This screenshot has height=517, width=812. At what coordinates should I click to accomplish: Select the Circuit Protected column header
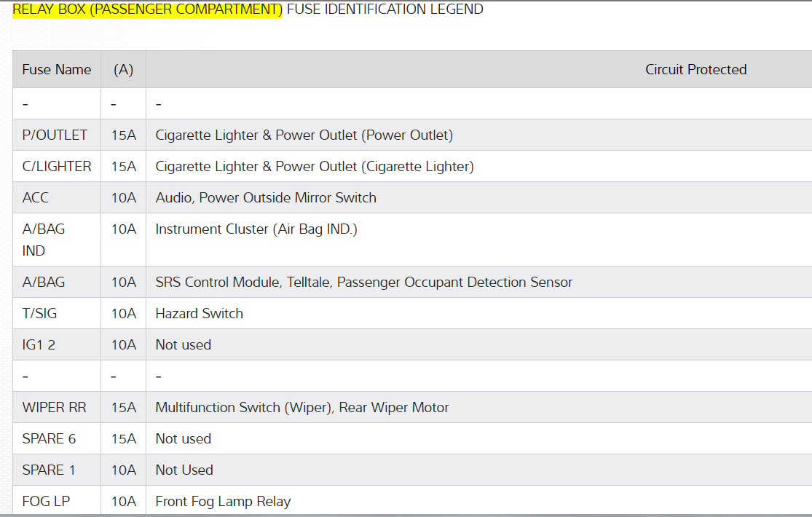[x=695, y=69]
